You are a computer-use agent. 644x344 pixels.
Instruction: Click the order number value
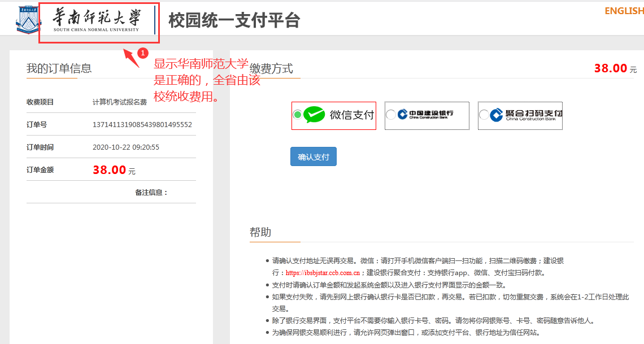(142, 125)
